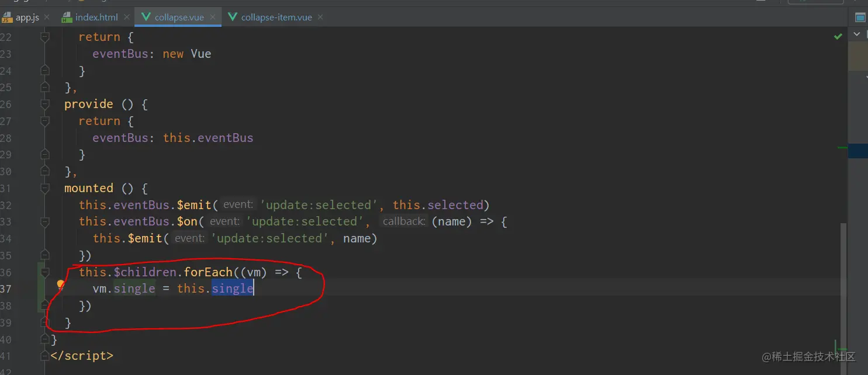
Task: Collapse the forEach block fold at line 36
Action: [x=44, y=273]
